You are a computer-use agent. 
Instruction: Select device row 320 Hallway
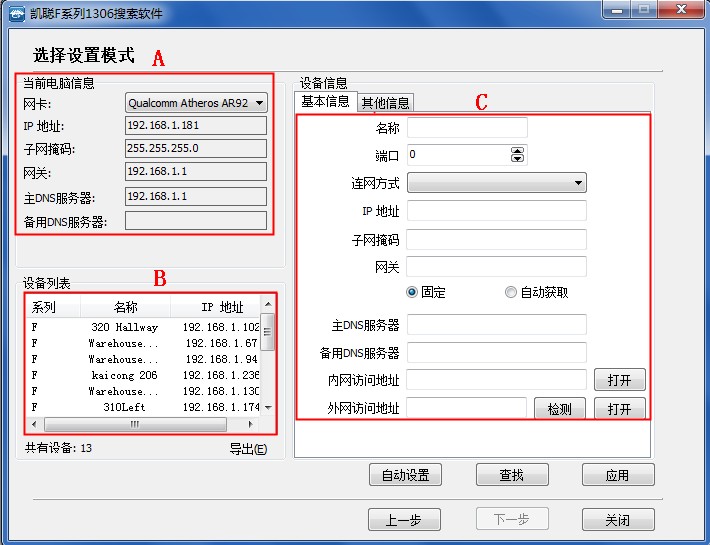144,327
